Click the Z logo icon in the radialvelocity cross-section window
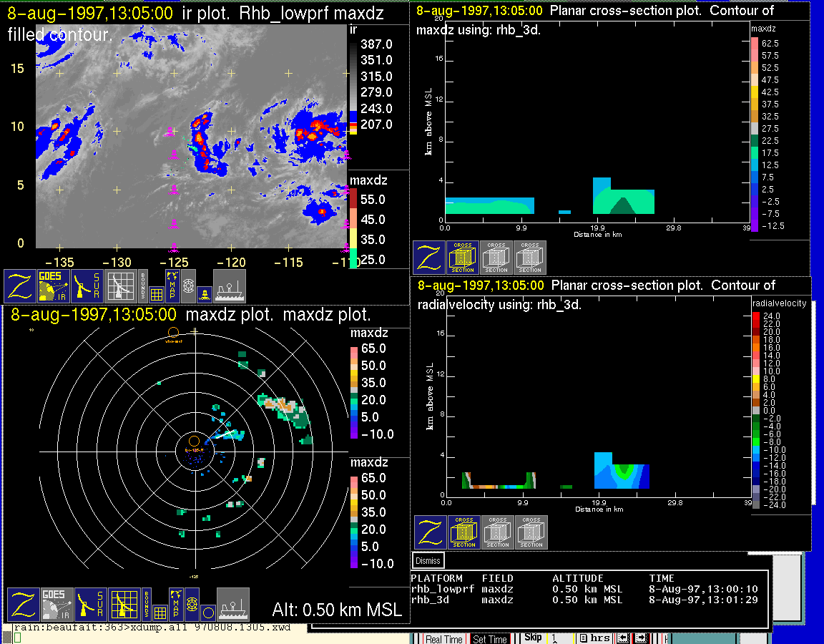Screen dimensions: 824x644 click(x=431, y=532)
